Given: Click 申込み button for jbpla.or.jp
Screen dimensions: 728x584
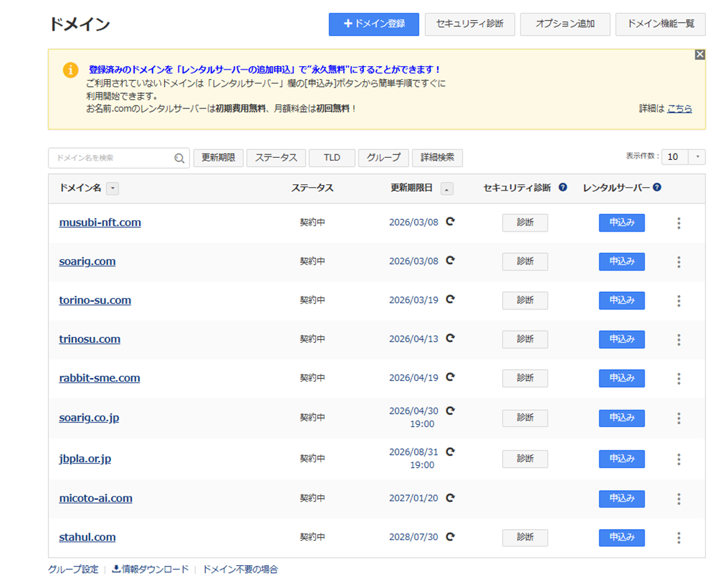Looking at the screenshot, I should 622,459.
